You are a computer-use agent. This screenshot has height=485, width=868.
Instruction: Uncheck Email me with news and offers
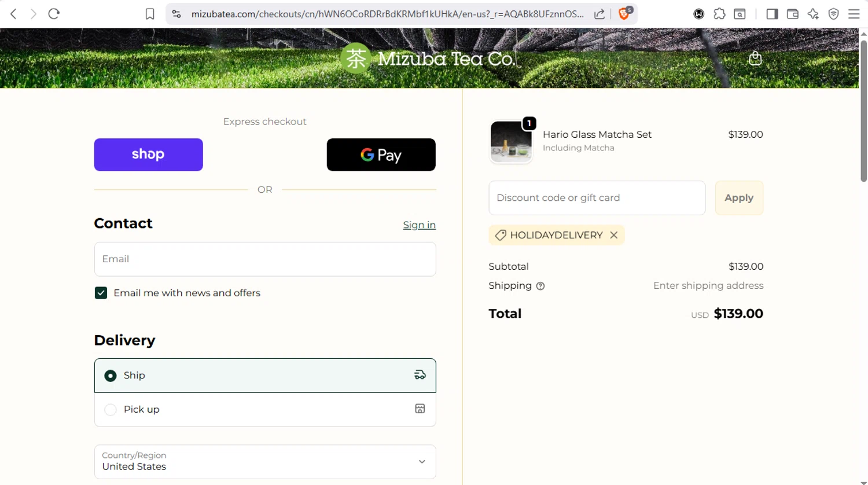101,293
